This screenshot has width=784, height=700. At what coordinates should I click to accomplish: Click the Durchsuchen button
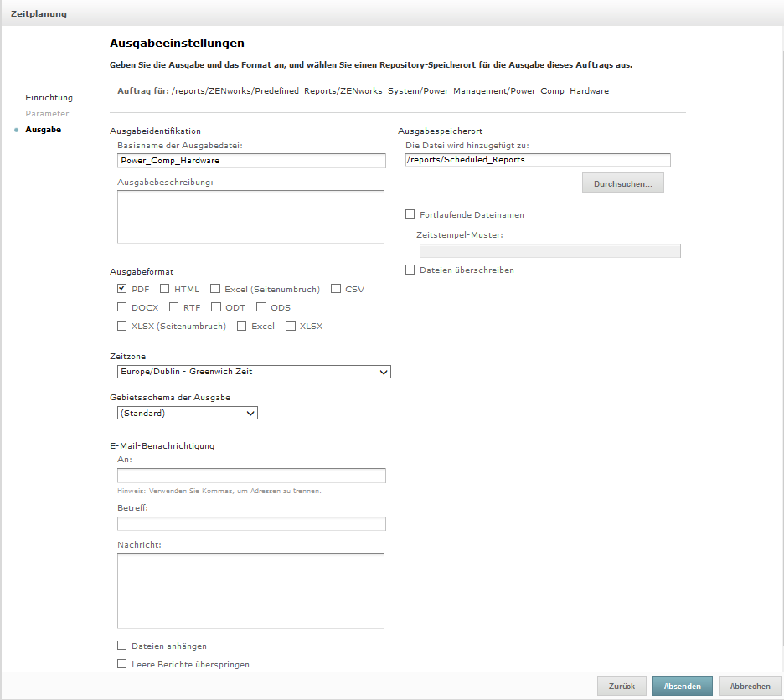[x=622, y=183]
